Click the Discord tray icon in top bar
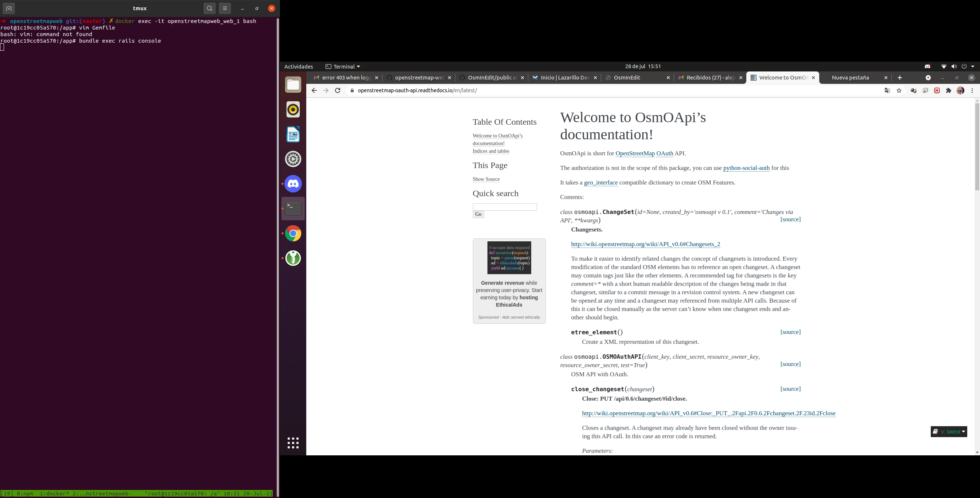 [x=927, y=67]
